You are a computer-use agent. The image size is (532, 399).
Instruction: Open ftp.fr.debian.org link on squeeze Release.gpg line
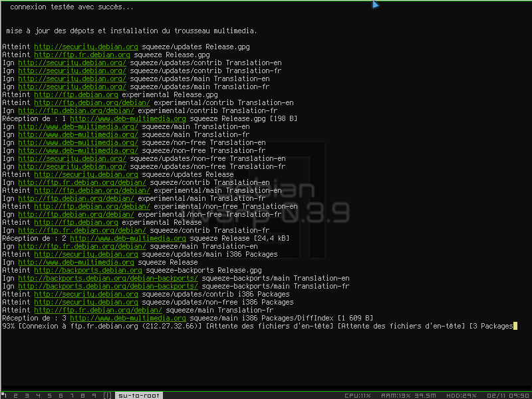coord(82,55)
